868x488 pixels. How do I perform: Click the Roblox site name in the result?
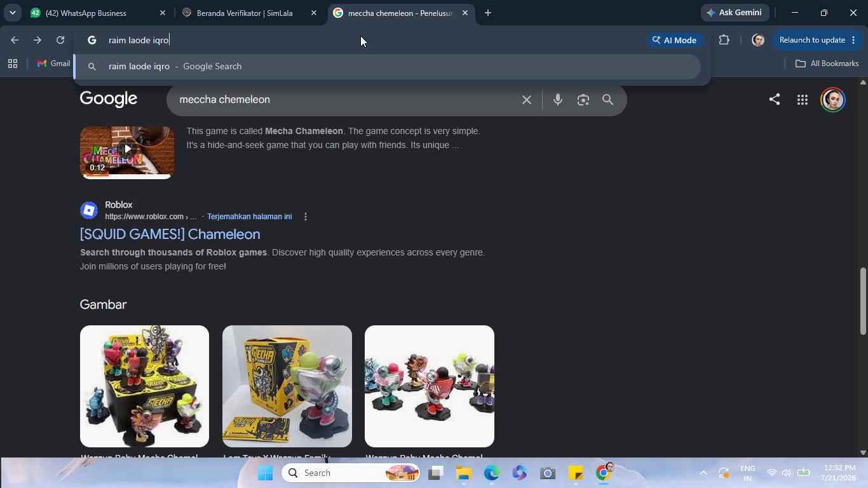coord(119,205)
